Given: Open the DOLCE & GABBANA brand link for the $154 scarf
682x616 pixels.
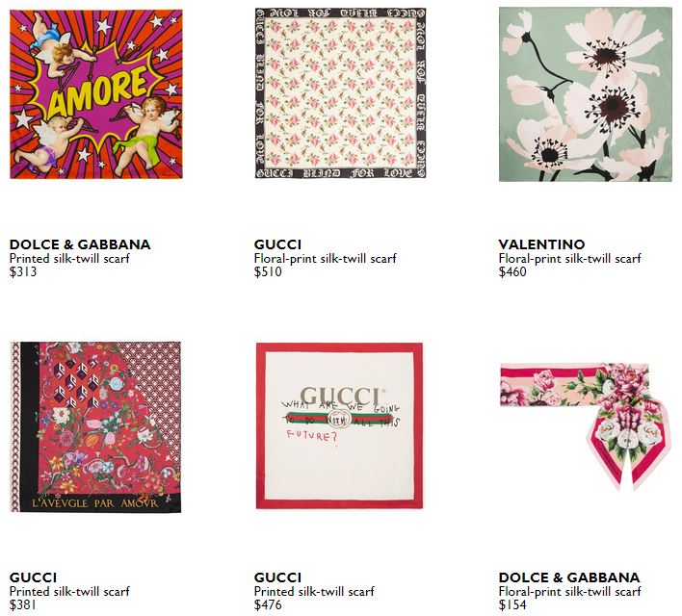Looking at the screenshot, I should click(x=569, y=577).
